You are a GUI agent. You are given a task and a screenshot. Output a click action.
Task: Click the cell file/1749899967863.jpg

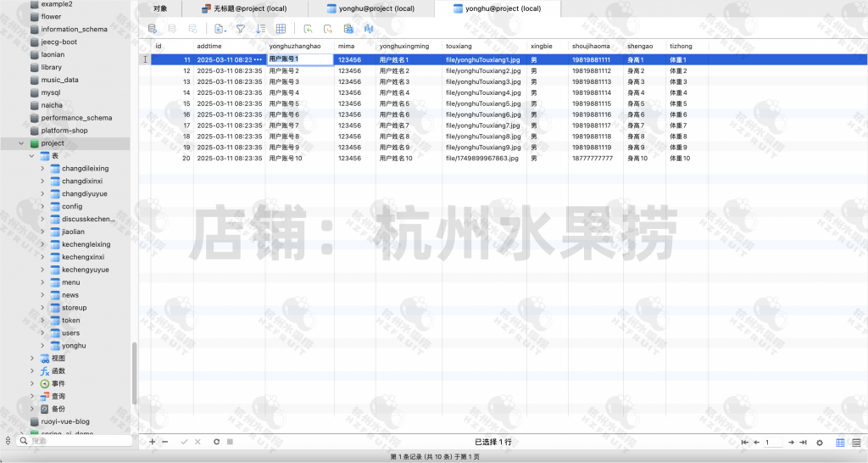(x=482, y=159)
